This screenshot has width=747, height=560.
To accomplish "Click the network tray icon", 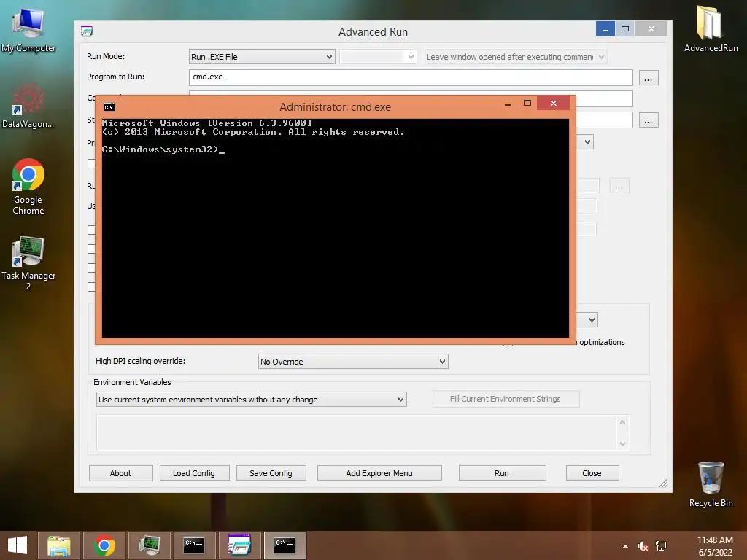I will pyautogui.click(x=661, y=546).
